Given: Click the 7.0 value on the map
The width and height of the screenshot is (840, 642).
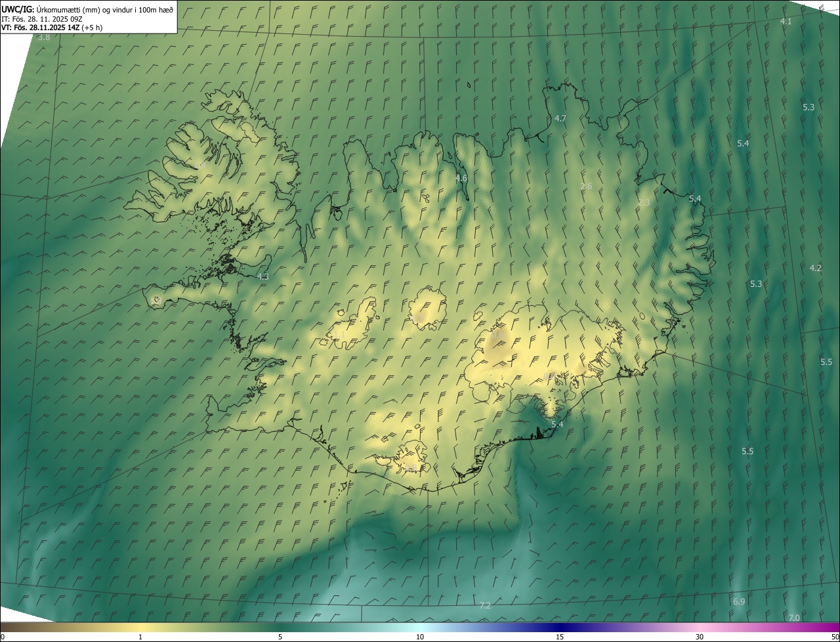Looking at the screenshot, I should coord(793,618).
